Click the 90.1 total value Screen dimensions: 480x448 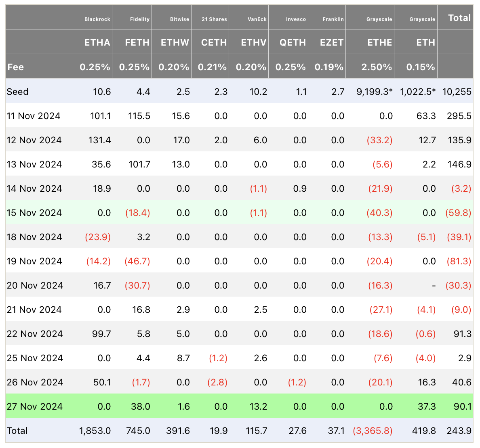tap(463, 406)
